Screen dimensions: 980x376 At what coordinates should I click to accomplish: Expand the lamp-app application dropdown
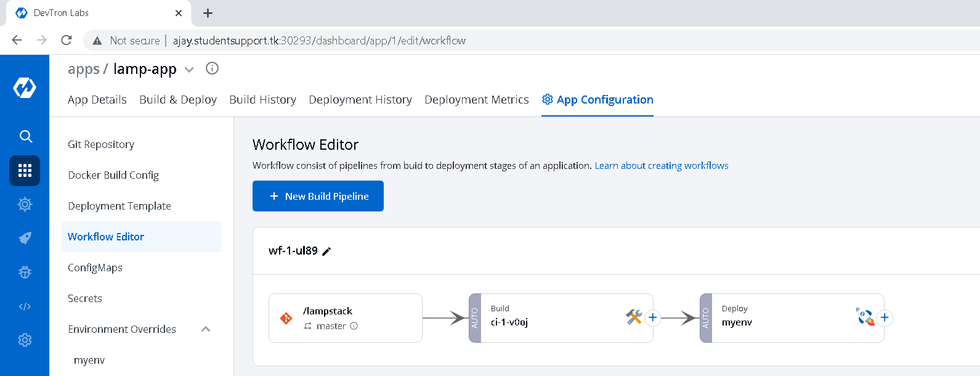coord(190,70)
